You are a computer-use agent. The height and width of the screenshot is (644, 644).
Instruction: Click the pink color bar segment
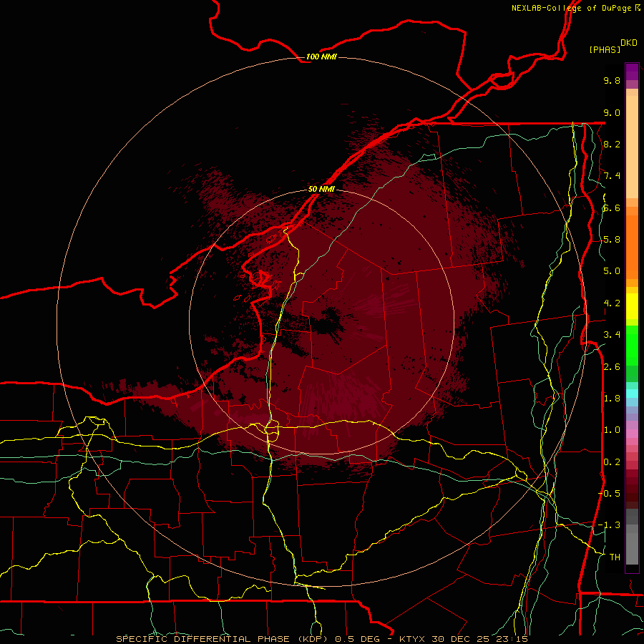pyautogui.click(x=632, y=434)
